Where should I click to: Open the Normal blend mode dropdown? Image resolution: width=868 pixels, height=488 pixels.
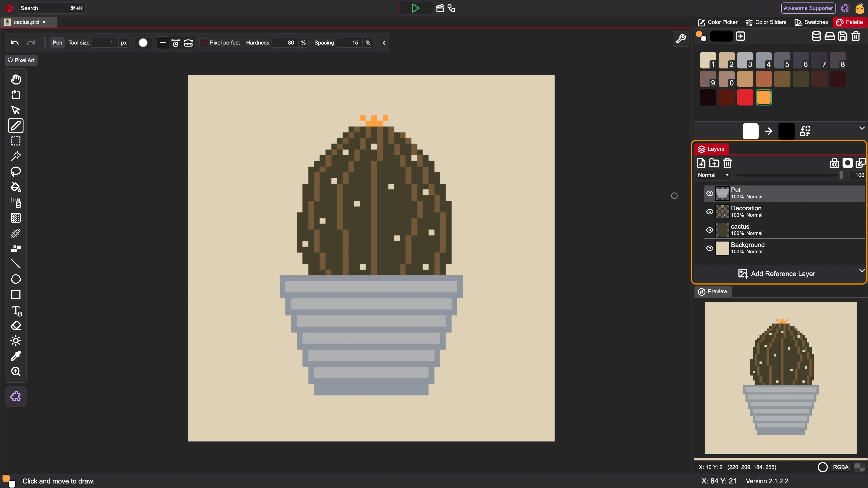(713, 175)
